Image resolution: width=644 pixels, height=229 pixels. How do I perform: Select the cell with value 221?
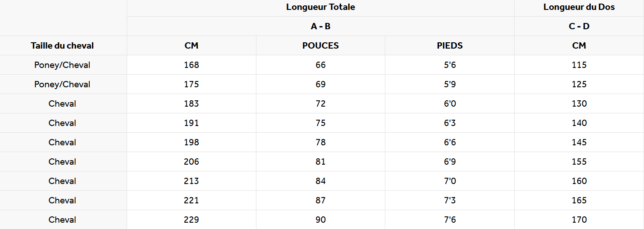(x=192, y=200)
